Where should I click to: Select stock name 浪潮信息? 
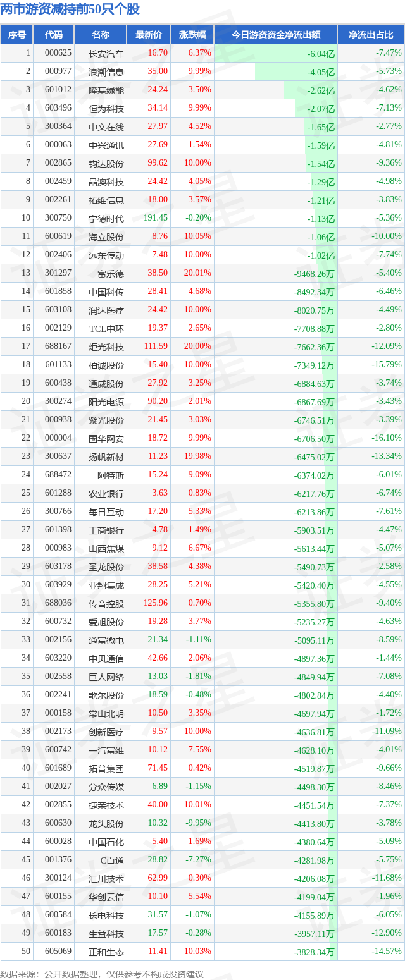(106, 72)
